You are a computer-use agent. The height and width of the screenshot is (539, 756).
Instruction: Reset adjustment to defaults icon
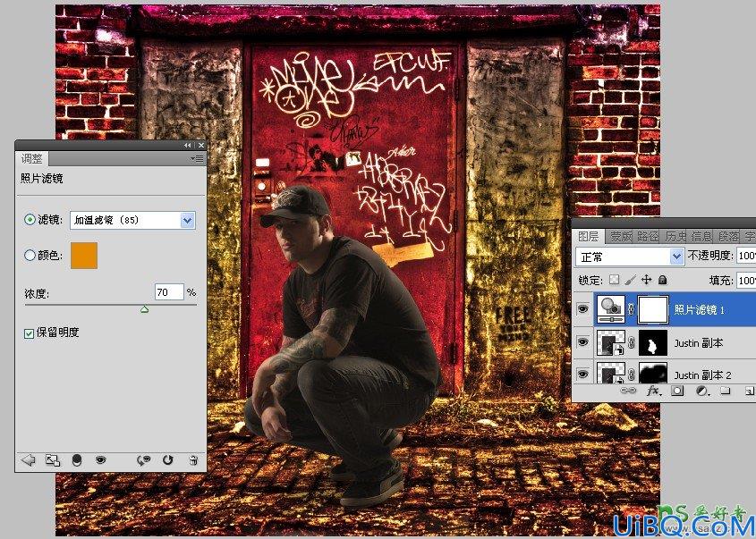(x=167, y=460)
